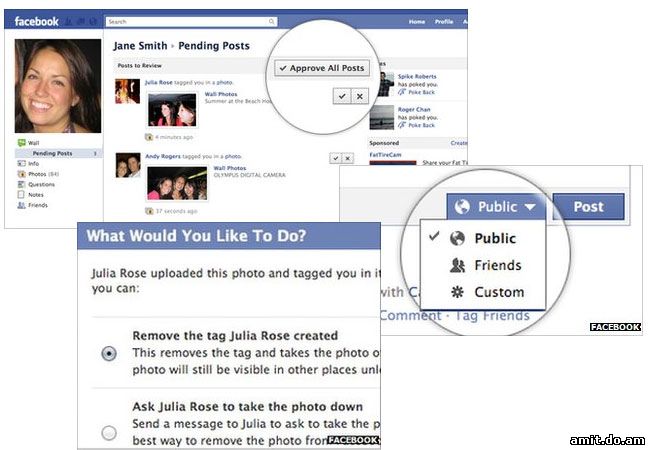Click the search magnifier icon
This screenshot has width=650, height=450.
pos(271,22)
